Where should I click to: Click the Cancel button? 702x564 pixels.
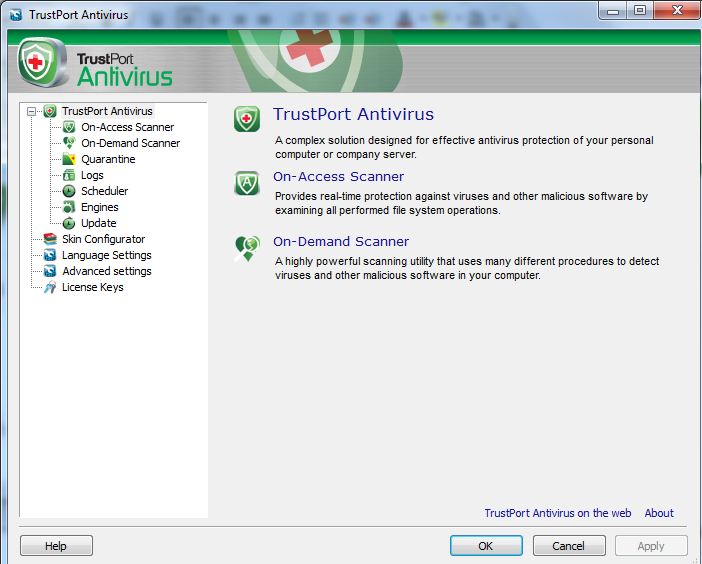click(x=569, y=546)
